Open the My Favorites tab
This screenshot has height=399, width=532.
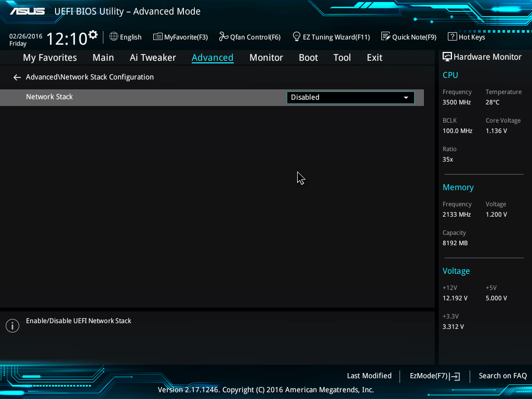click(x=50, y=58)
